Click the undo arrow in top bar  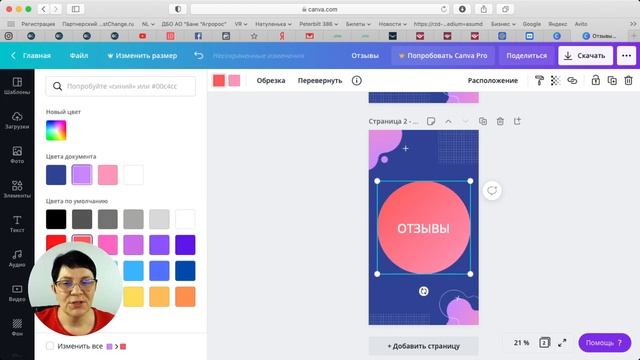pyautogui.click(x=198, y=56)
